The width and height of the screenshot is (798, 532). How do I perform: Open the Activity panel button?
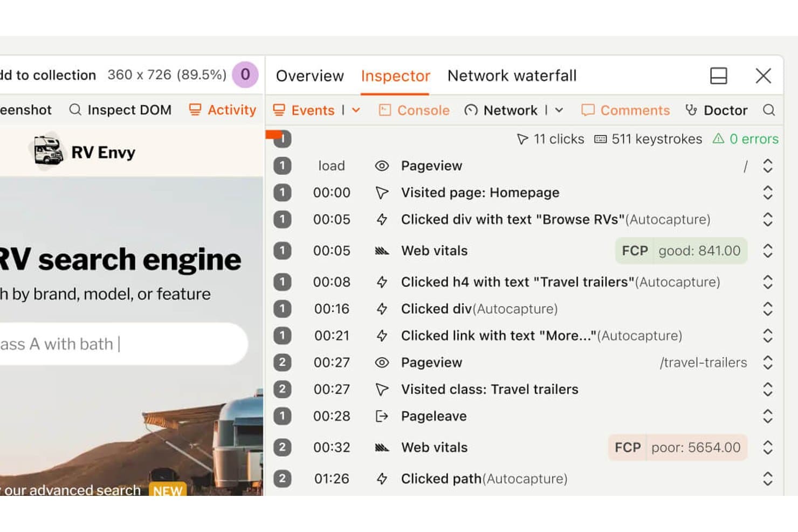point(222,110)
